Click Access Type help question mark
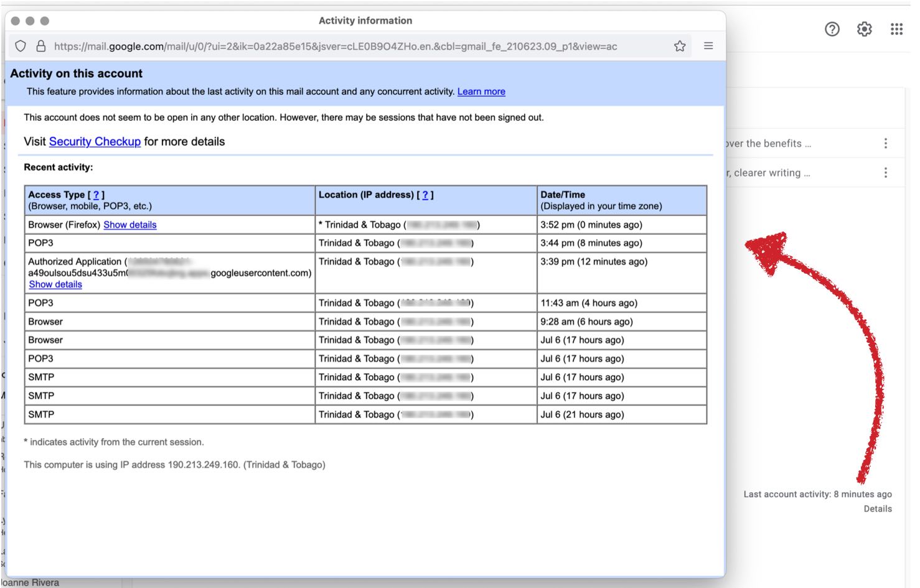The width and height of the screenshot is (920, 588). click(96, 195)
